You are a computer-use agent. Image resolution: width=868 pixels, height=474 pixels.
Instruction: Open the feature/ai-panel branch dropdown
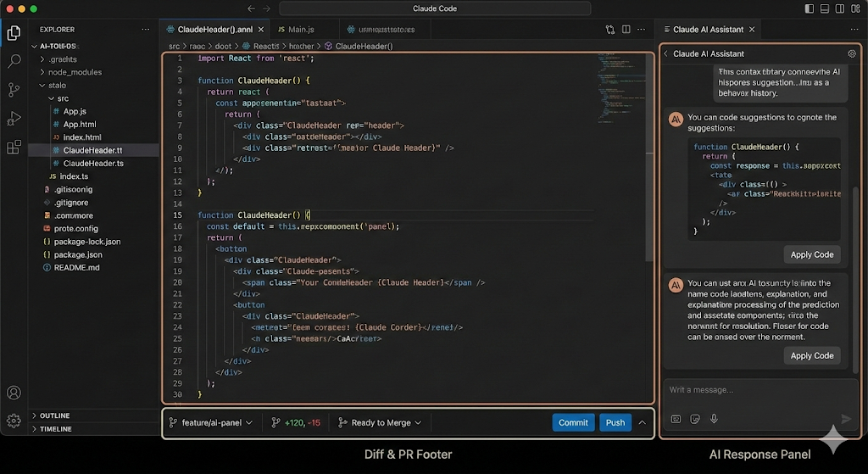click(211, 422)
